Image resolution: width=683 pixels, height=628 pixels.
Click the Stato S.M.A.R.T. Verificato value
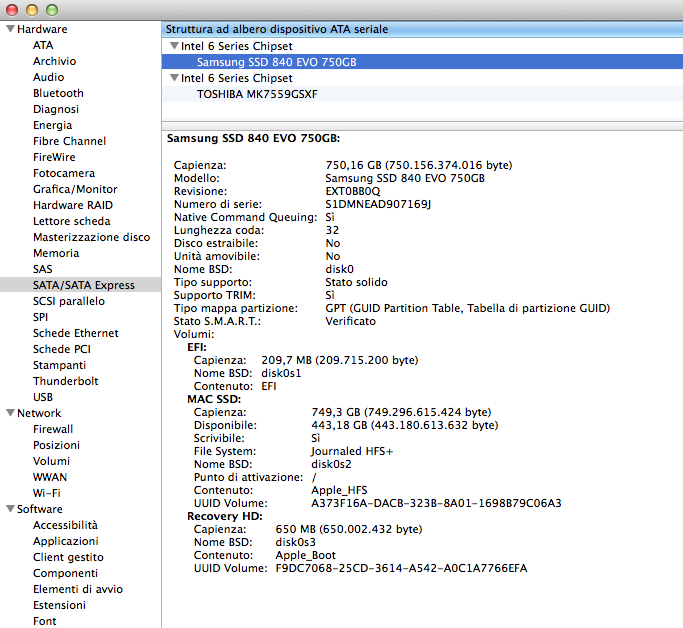click(350, 321)
